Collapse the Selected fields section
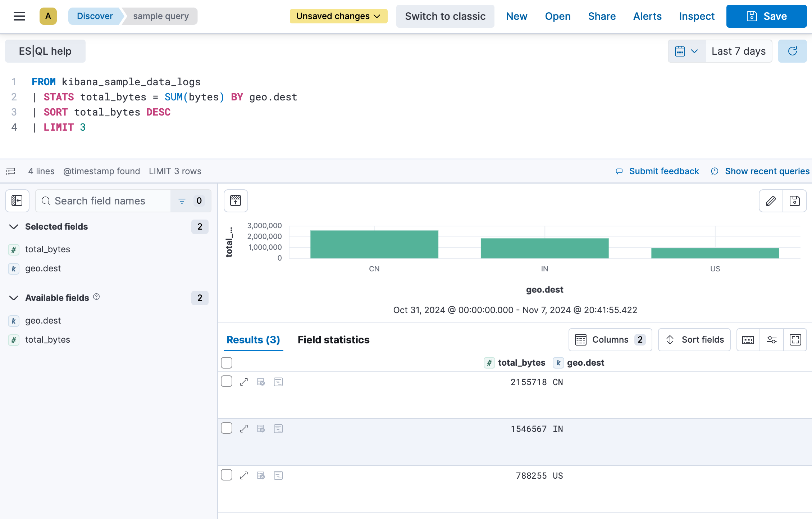The width and height of the screenshot is (812, 519). (x=14, y=227)
